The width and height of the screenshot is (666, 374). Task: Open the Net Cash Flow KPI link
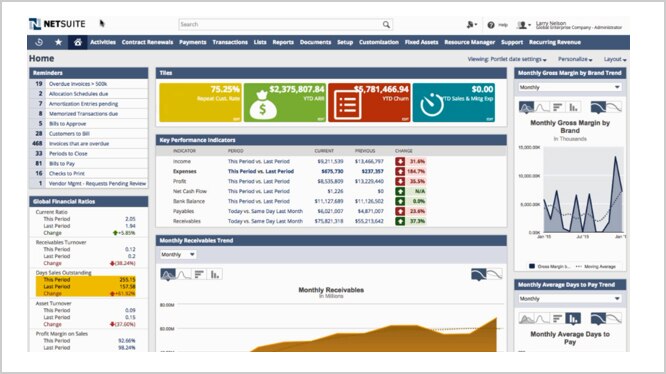(x=190, y=191)
